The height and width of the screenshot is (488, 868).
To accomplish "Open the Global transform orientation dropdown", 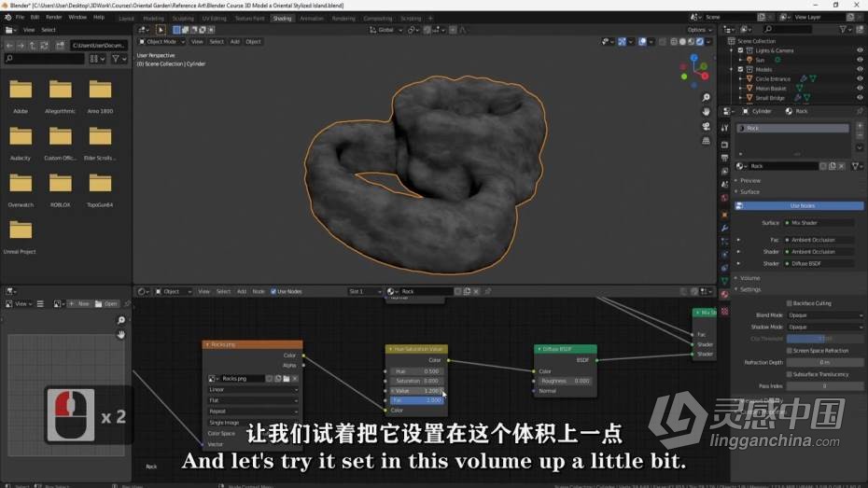I will click(386, 30).
